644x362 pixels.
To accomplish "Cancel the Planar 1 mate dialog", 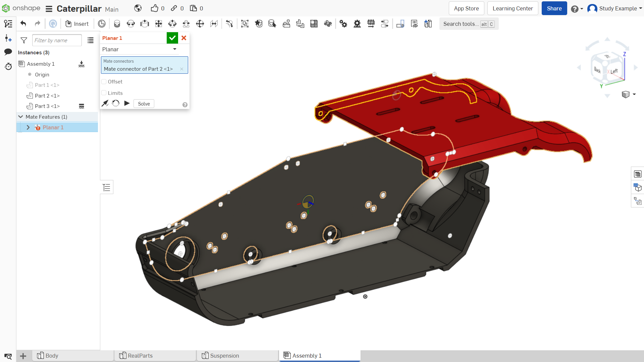I will pos(184,38).
